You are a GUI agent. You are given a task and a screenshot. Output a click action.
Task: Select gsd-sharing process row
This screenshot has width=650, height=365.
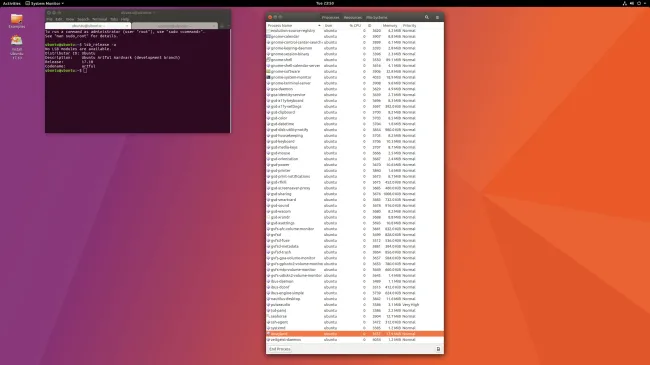[355, 194]
